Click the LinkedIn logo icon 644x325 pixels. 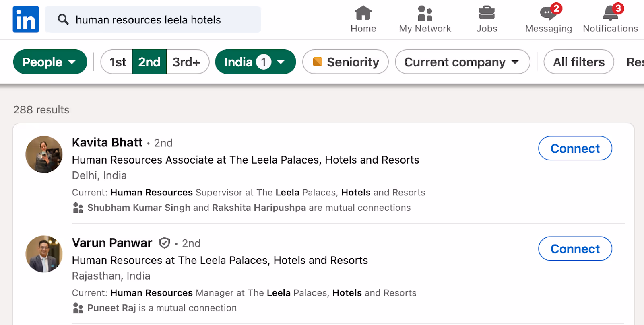[26, 19]
